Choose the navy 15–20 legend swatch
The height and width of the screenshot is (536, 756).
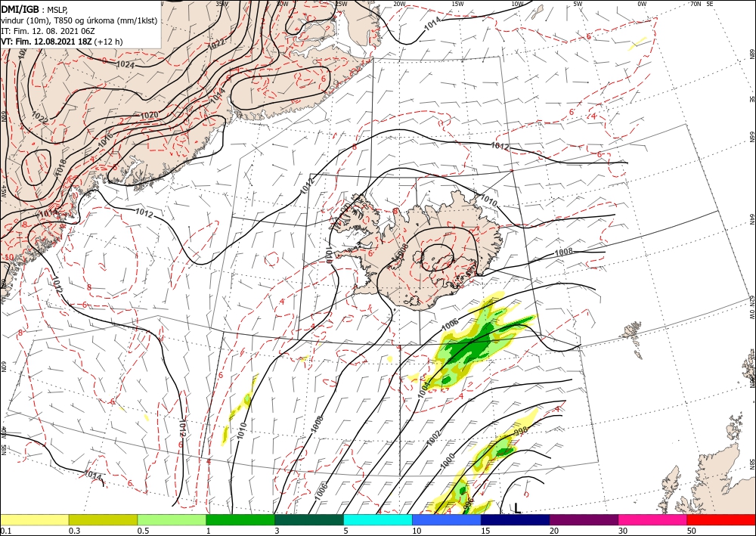[x=516, y=519]
